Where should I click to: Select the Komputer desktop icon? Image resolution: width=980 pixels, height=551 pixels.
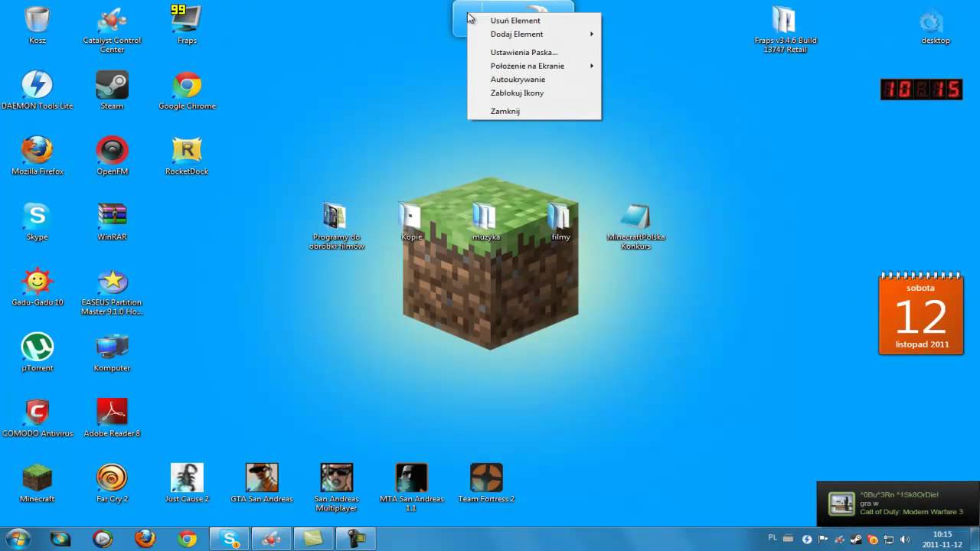[112, 353]
